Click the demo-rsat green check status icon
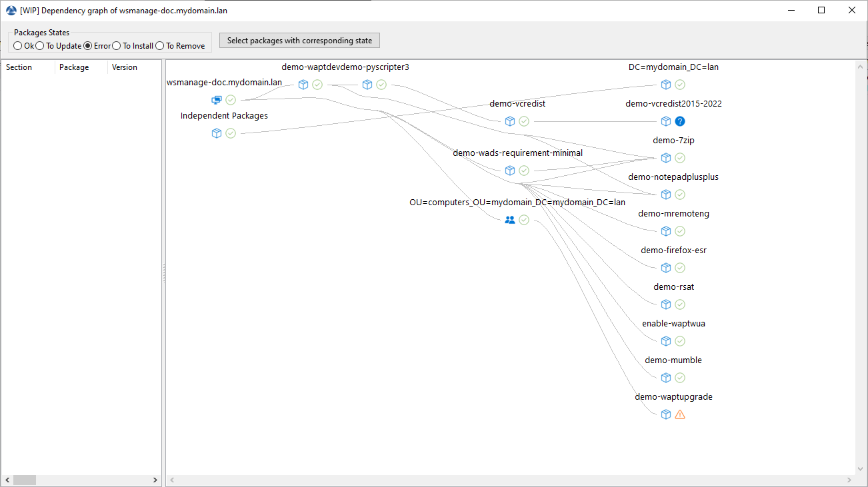 coord(680,304)
